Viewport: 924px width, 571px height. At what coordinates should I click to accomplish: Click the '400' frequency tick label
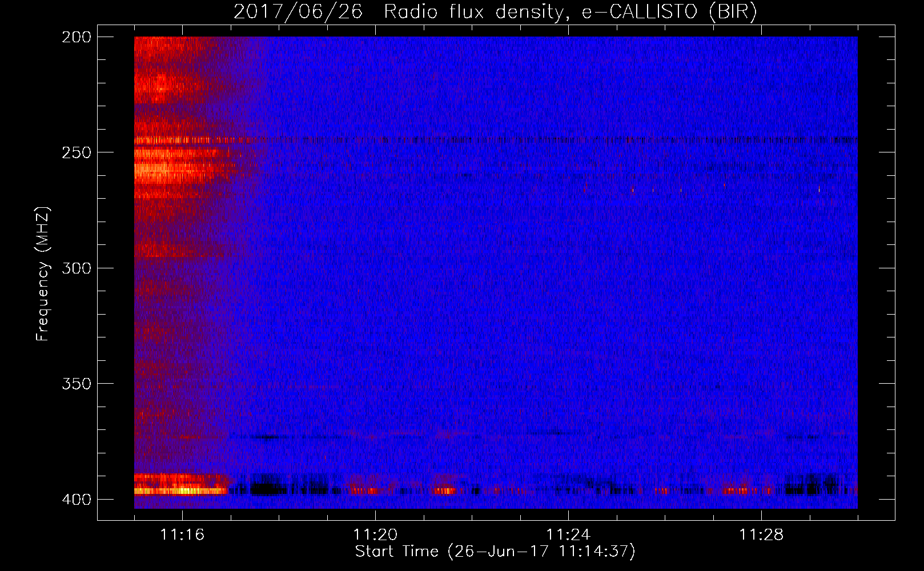pyautogui.click(x=76, y=499)
